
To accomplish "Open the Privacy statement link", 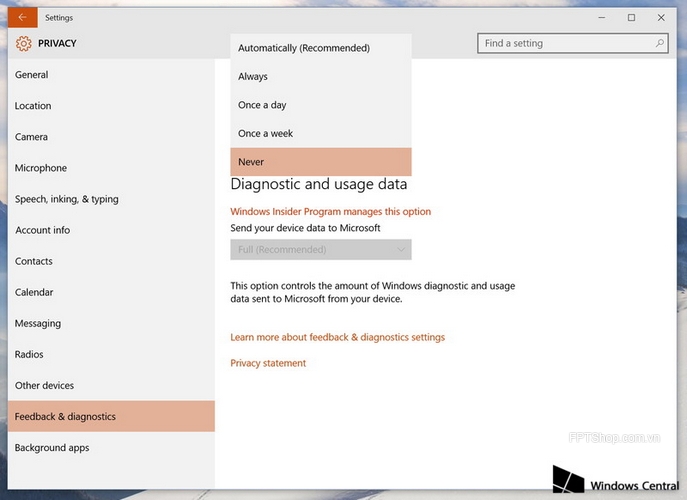I will pyautogui.click(x=268, y=363).
